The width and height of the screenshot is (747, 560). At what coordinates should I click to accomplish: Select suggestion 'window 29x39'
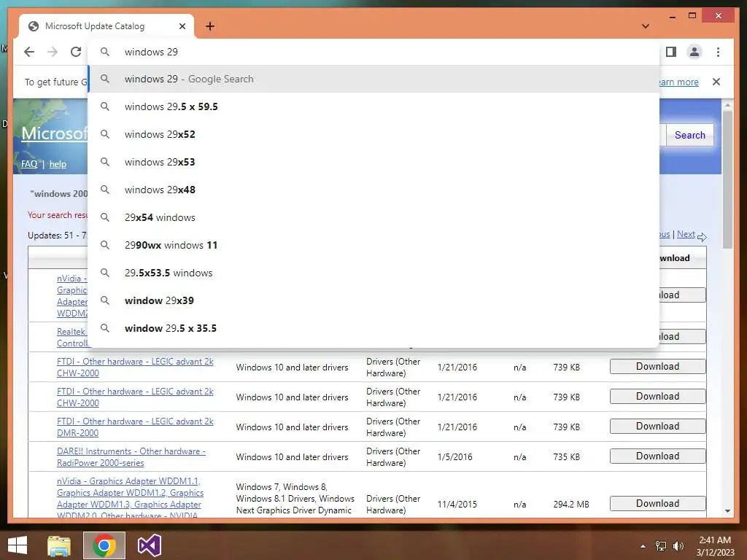(x=374, y=300)
